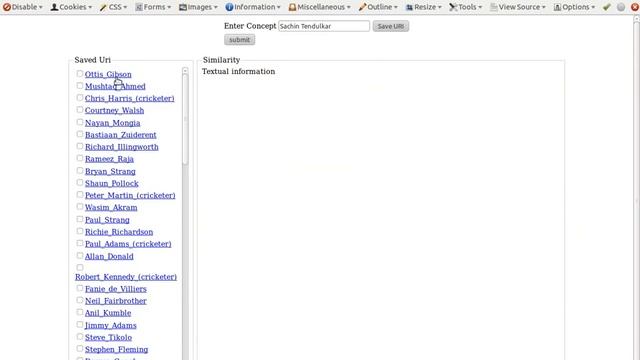
Task: Open the Fanie_de_Villiers link
Action: coord(116,289)
